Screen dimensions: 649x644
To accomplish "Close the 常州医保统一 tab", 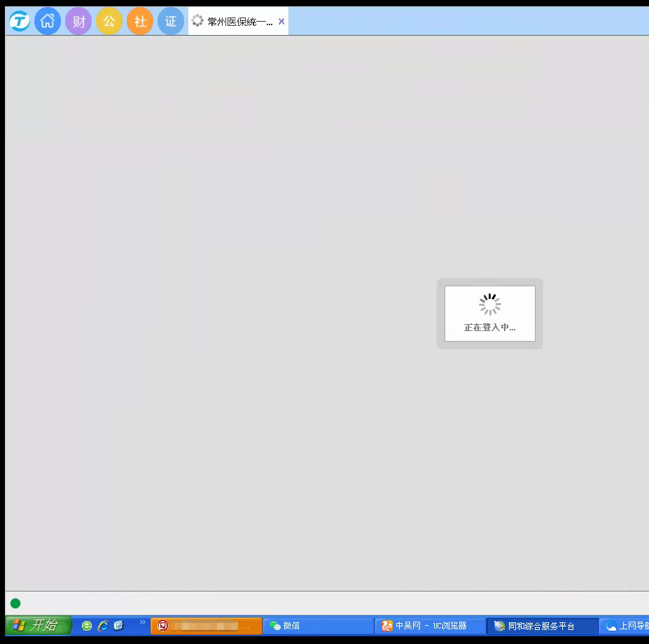I will click(x=281, y=22).
